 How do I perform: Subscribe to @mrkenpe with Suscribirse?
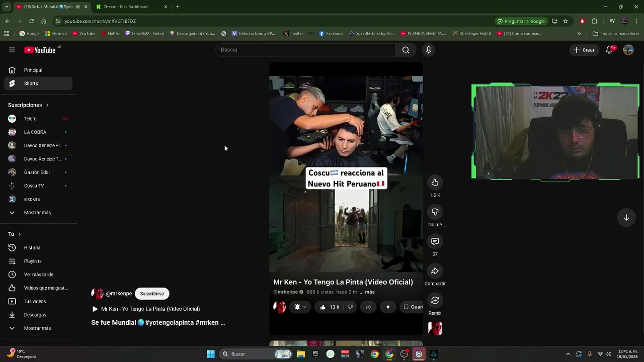152,294
